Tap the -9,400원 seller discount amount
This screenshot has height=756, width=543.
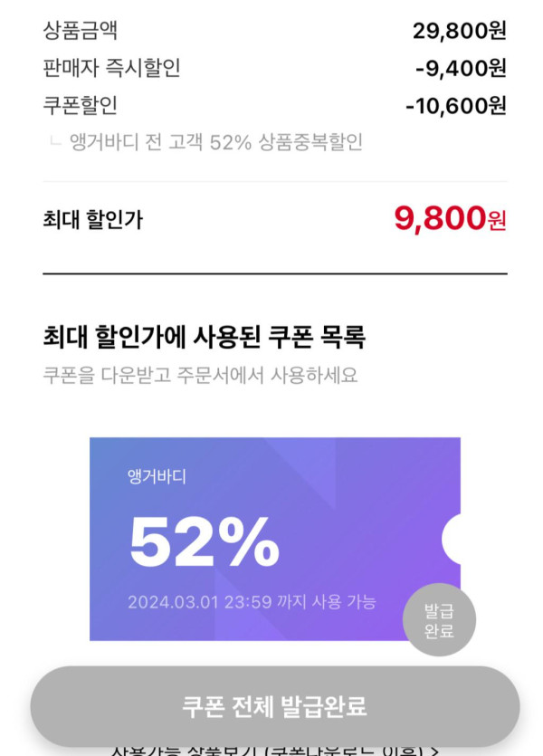(461, 68)
